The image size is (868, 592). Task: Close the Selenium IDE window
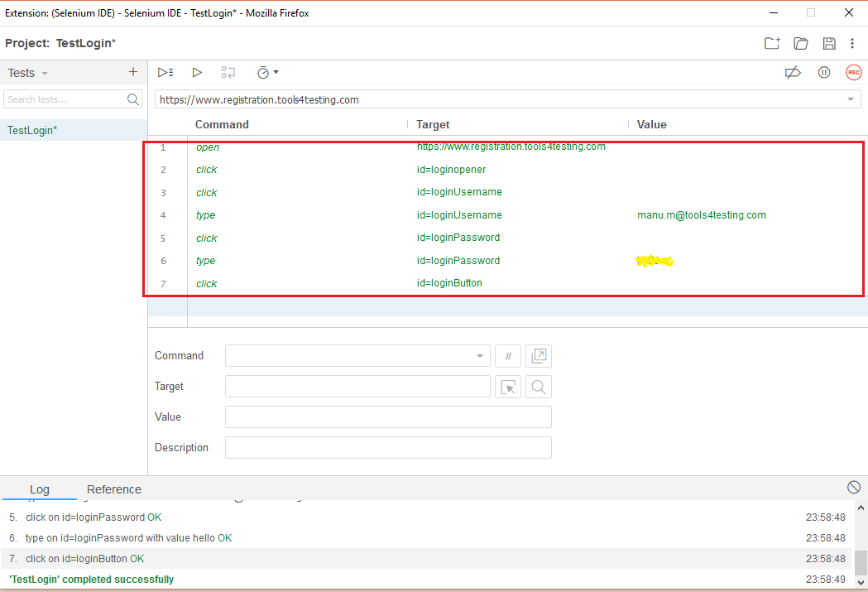pyautogui.click(x=849, y=12)
